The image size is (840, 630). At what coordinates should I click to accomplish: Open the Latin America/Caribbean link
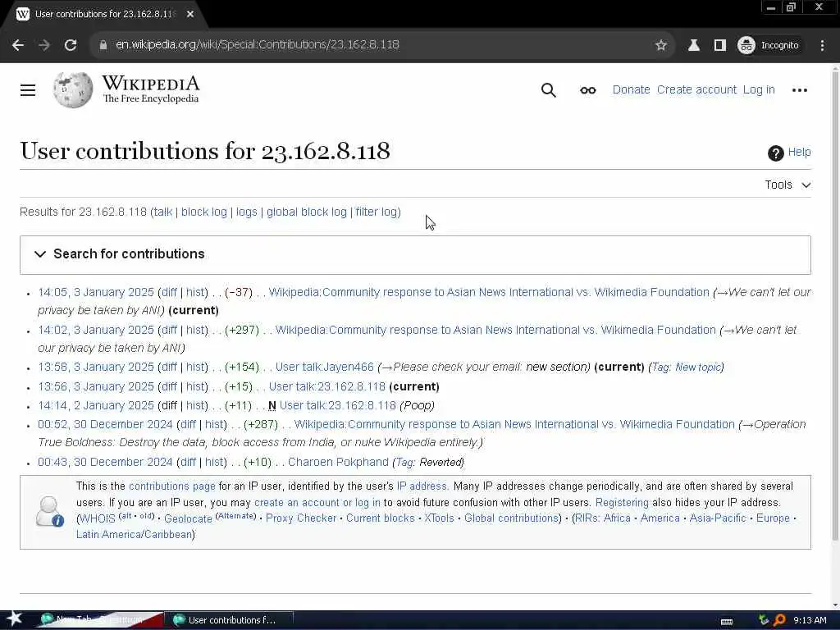[134, 535]
